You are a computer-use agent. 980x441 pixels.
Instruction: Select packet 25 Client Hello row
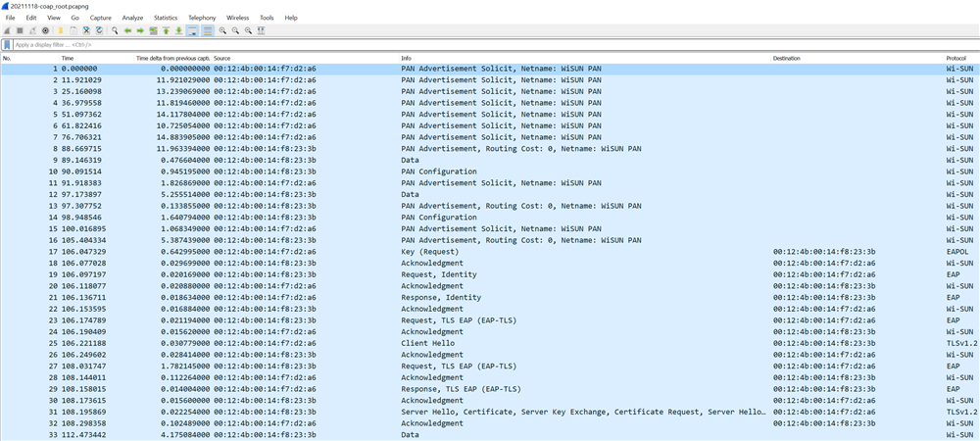tap(490, 343)
